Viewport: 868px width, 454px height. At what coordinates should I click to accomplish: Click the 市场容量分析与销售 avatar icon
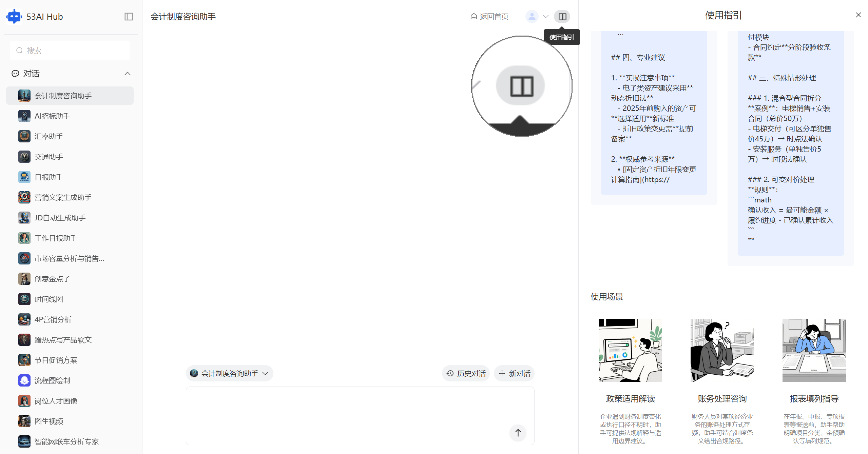[24, 258]
